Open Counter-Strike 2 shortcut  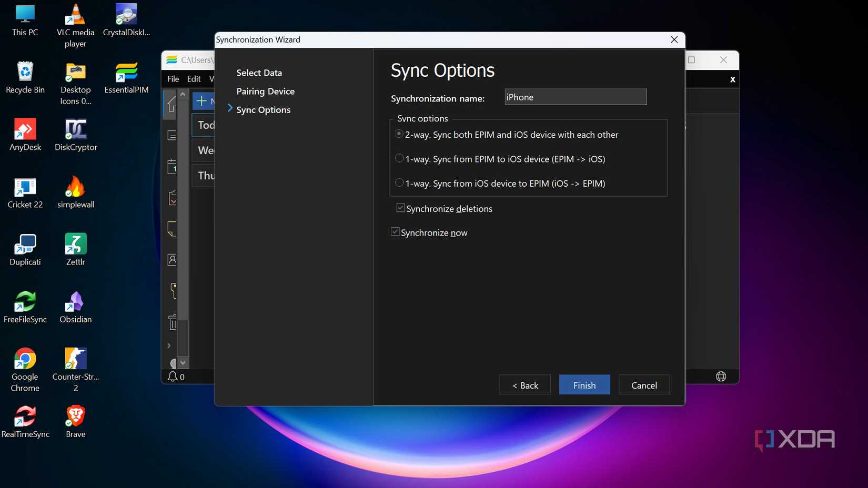click(76, 370)
